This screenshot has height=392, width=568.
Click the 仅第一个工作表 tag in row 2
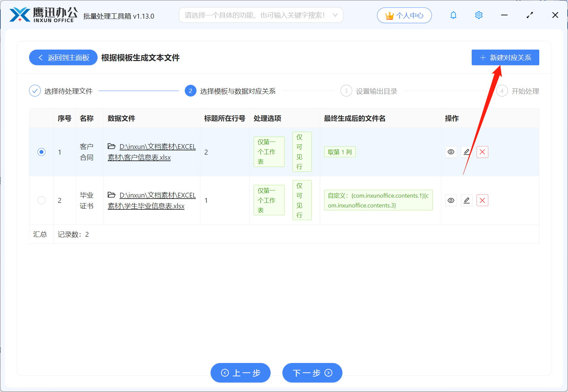[x=268, y=200]
